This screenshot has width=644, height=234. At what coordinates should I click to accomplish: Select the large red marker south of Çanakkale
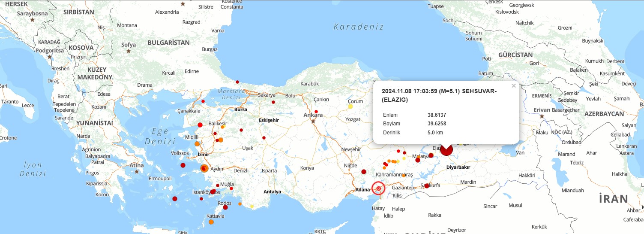tap(200, 125)
